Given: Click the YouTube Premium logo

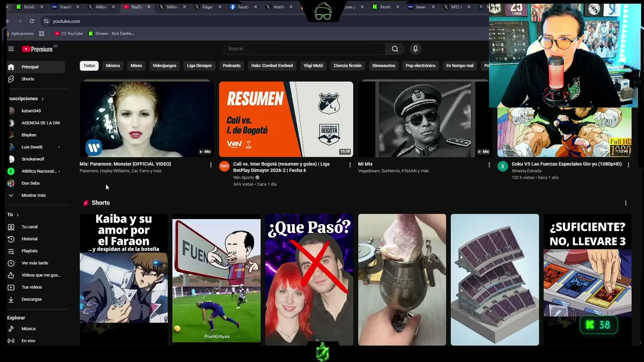Looking at the screenshot, I should [37, 49].
